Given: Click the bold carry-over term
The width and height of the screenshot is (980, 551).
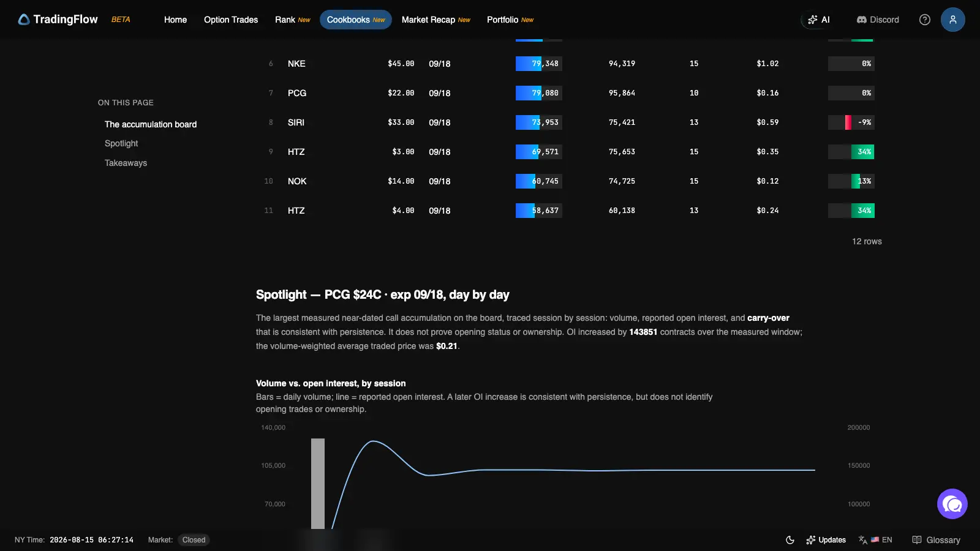Looking at the screenshot, I should (x=768, y=318).
